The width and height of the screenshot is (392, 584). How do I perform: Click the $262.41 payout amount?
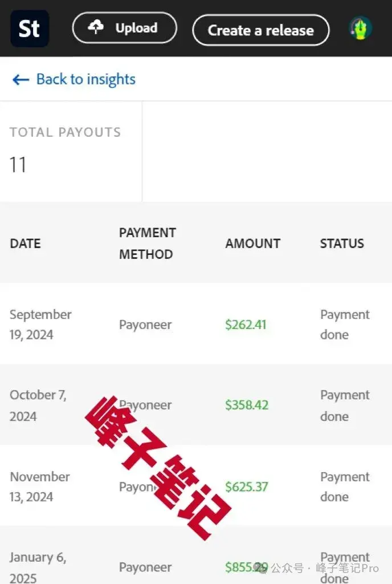246,325
